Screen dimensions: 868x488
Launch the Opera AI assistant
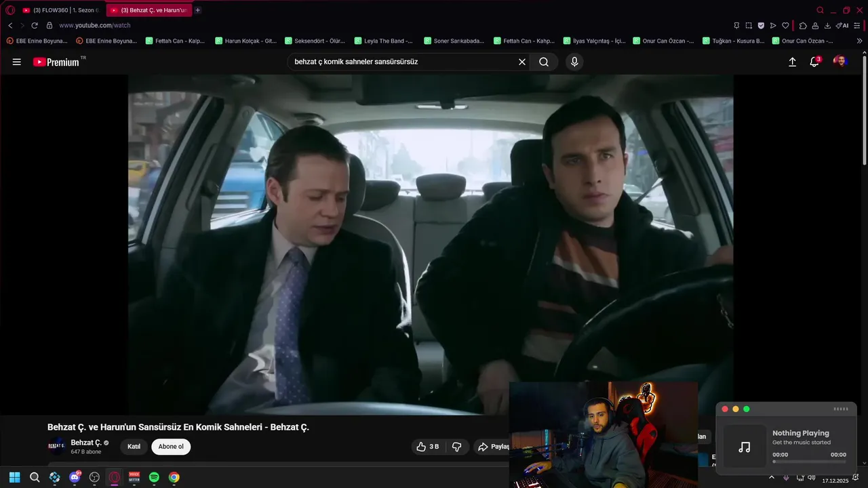click(x=842, y=25)
